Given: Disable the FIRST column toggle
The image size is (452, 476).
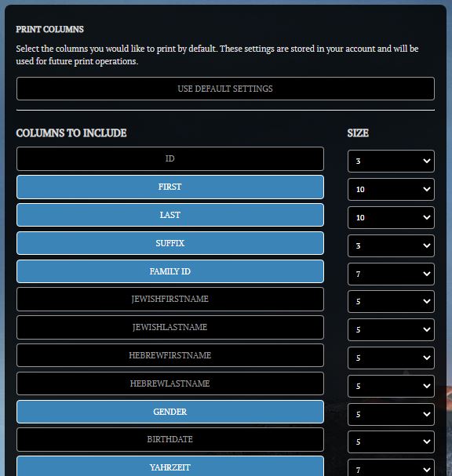Looking at the screenshot, I should coord(170,187).
